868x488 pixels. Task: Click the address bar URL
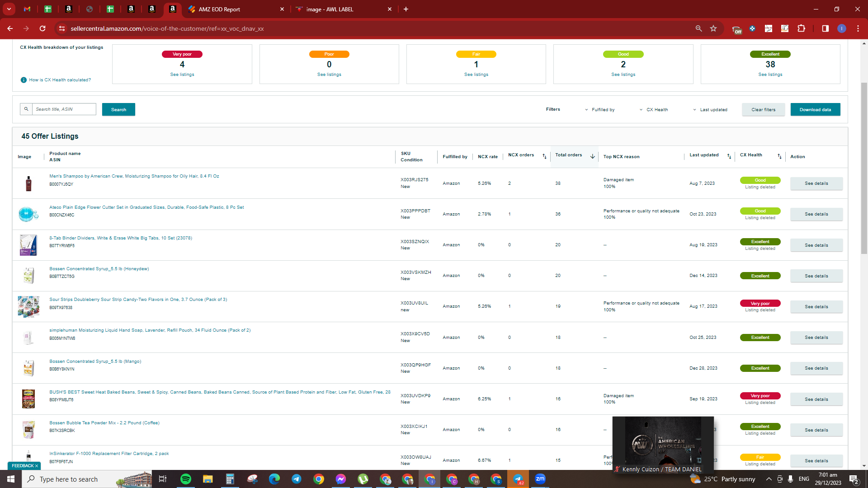(167, 28)
